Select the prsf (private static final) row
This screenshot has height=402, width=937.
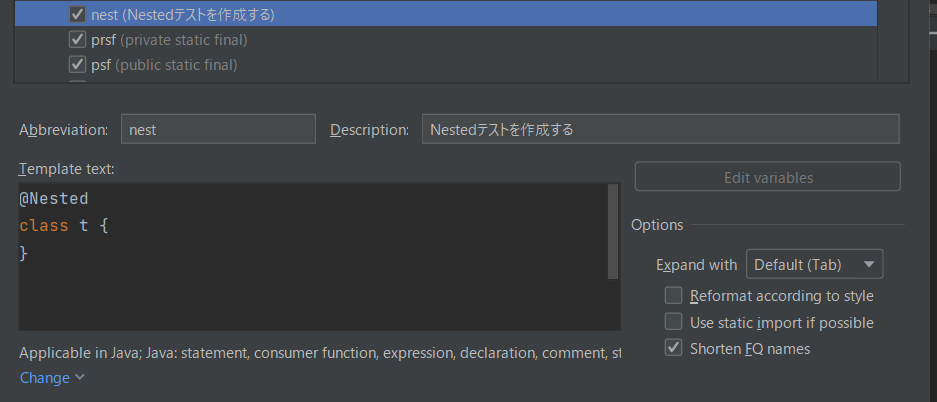[446, 40]
